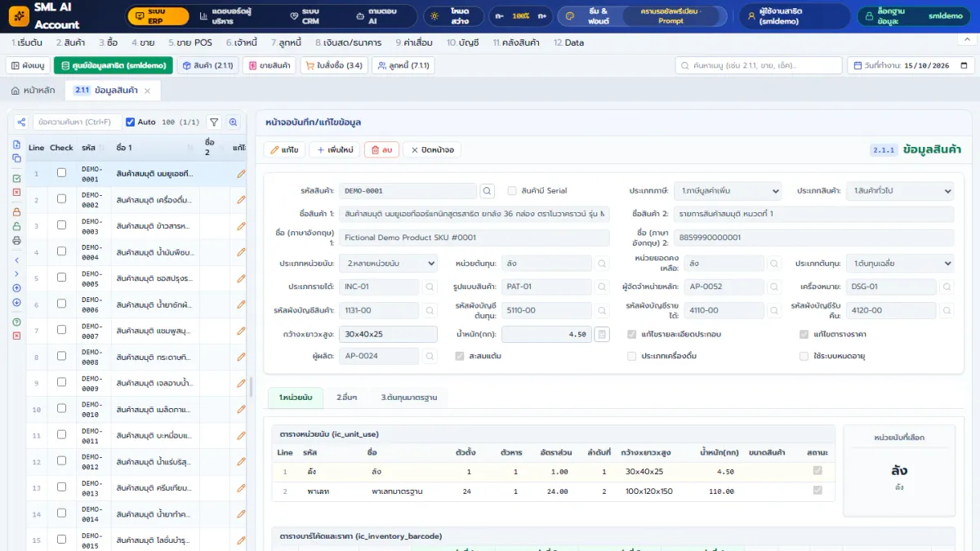This screenshot has width=980, height=551.
Task: Click the แก้ไข edit button
Action: tap(284, 149)
